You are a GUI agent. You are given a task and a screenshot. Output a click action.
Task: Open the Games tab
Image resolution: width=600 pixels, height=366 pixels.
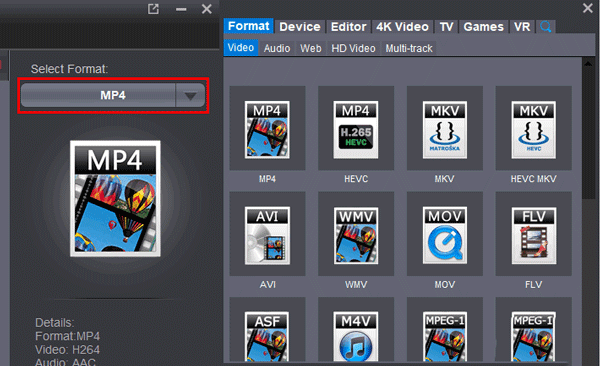click(x=484, y=27)
